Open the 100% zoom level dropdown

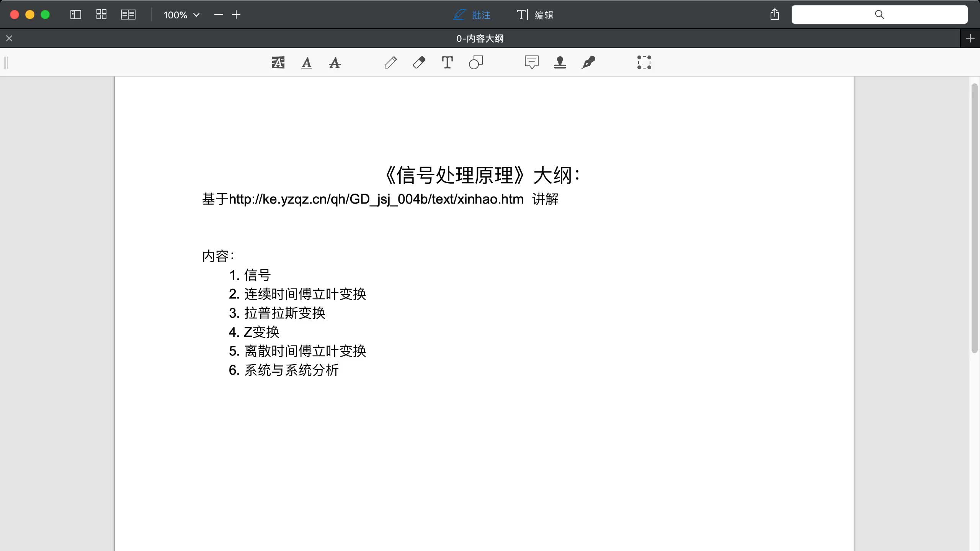pos(181,15)
